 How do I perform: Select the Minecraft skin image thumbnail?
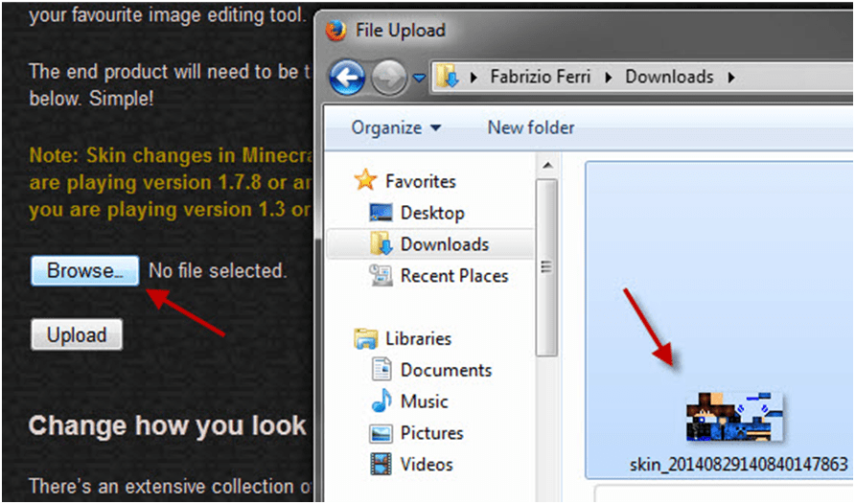click(x=734, y=416)
